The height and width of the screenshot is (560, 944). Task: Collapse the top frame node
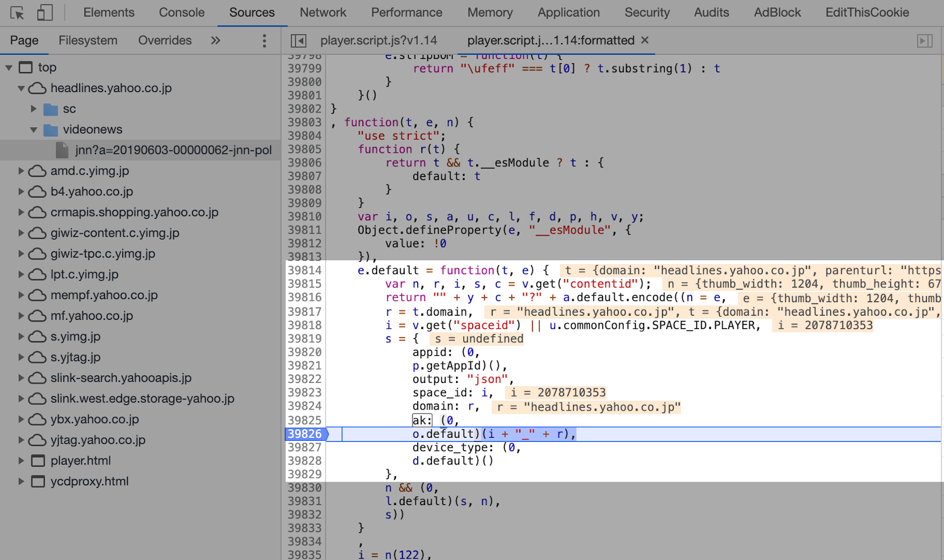tap(9, 68)
